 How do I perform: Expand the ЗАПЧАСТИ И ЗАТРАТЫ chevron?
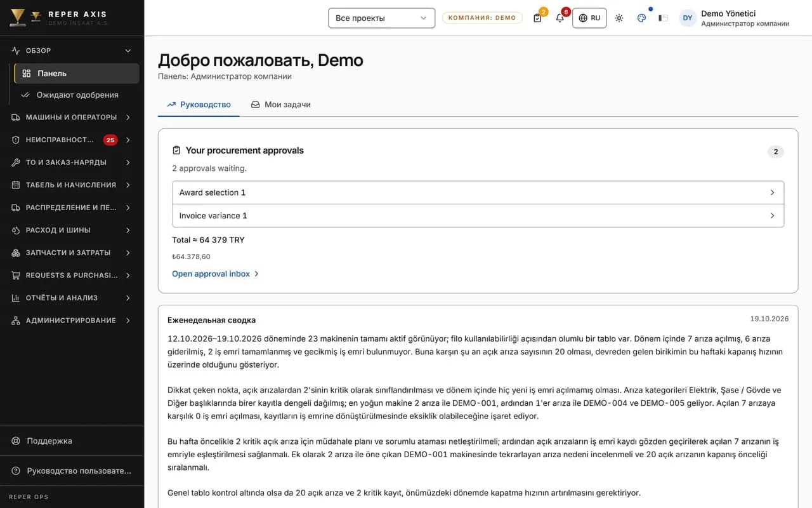(x=128, y=253)
